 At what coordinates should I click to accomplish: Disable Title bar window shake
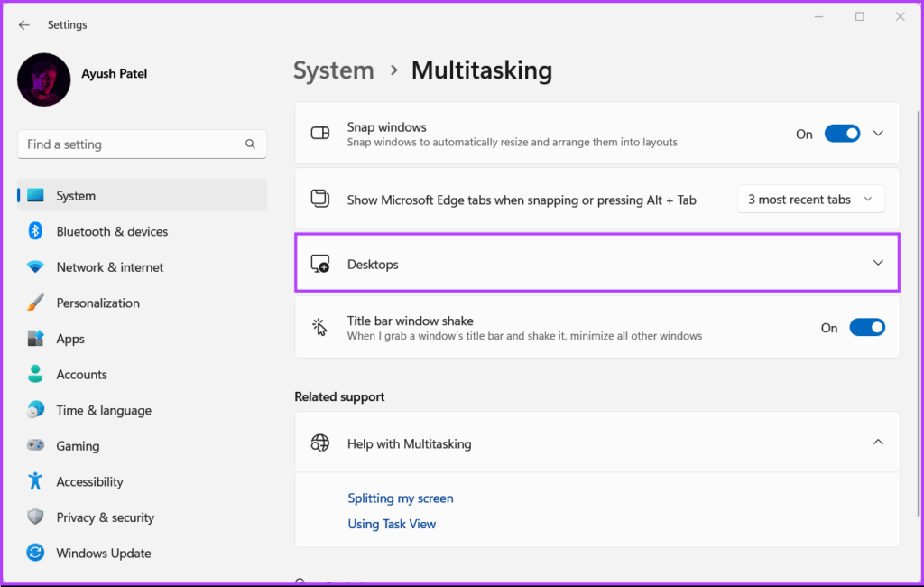click(867, 327)
